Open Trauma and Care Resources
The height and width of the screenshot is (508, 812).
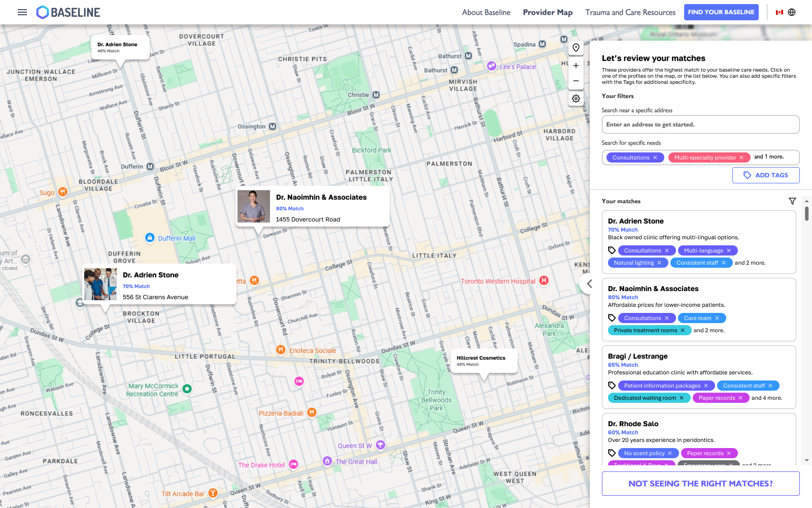630,12
